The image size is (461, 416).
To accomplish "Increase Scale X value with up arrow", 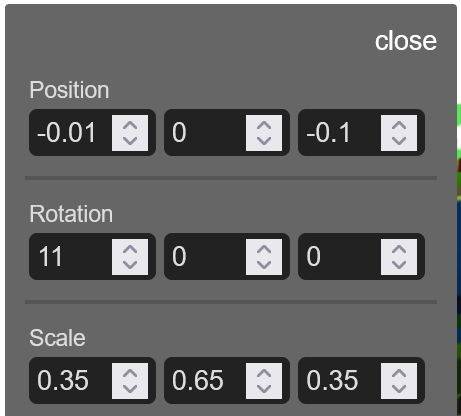I will click(x=130, y=373).
